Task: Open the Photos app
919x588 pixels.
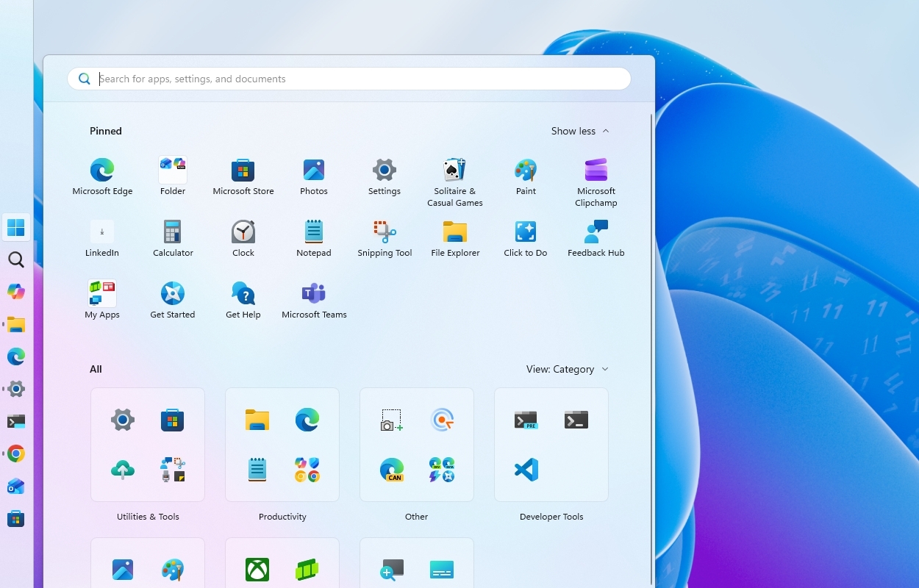Action: [314, 177]
